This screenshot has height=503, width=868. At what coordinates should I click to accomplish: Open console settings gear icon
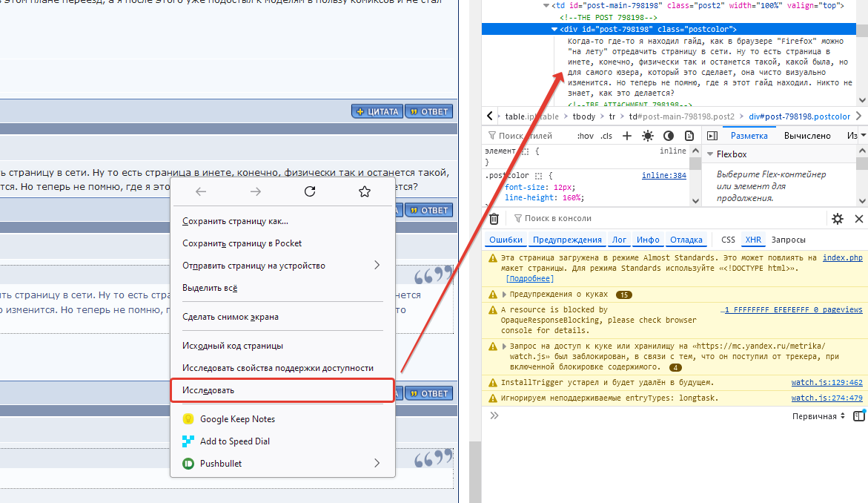(838, 219)
